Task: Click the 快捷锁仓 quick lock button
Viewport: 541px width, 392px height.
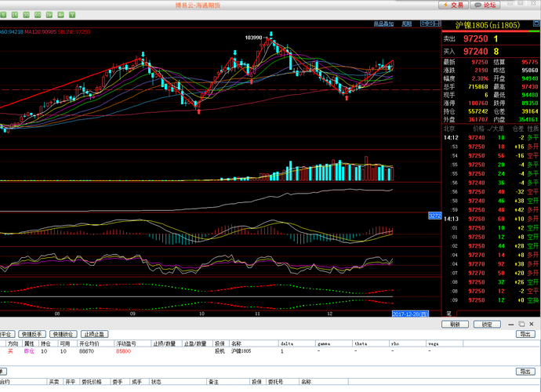Action: pyautogui.click(x=64, y=334)
